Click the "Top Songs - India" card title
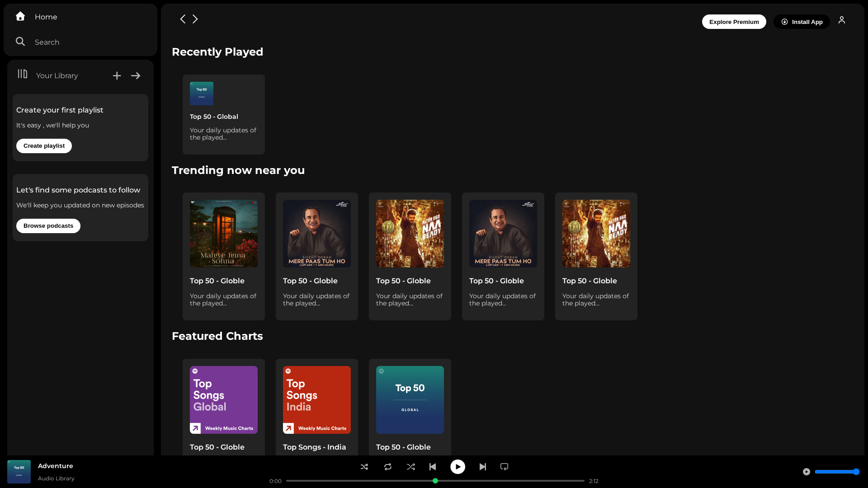 [x=315, y=447]
